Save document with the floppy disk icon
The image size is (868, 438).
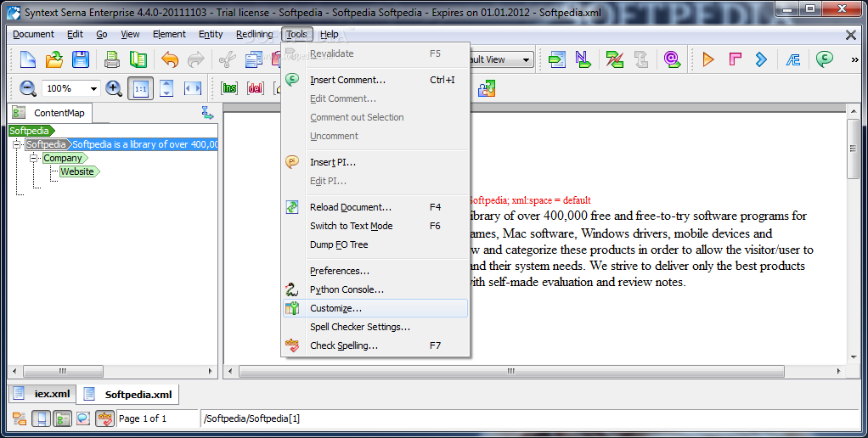(x=81, y=59)
